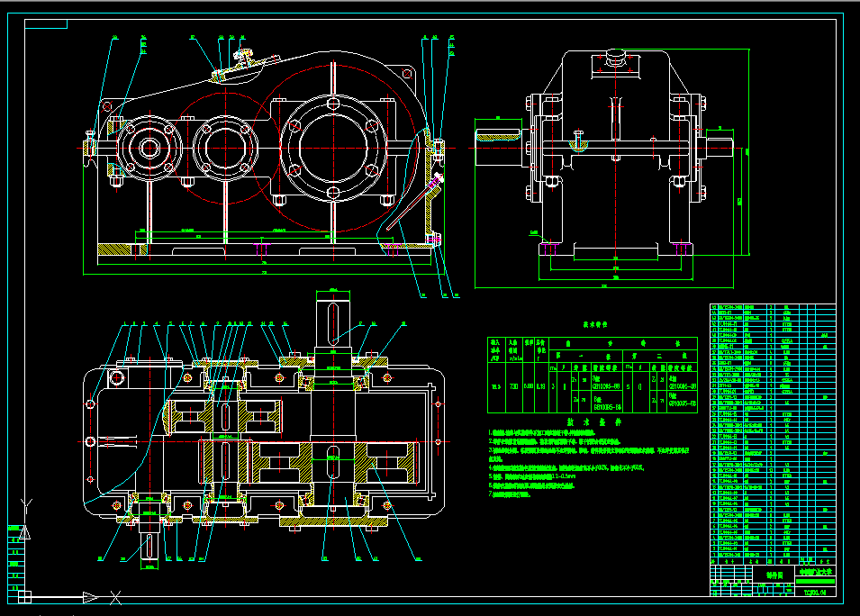The image size is (860, 616).
Task: Select the middle bearing cap in front view
Action: click(225, 148)
